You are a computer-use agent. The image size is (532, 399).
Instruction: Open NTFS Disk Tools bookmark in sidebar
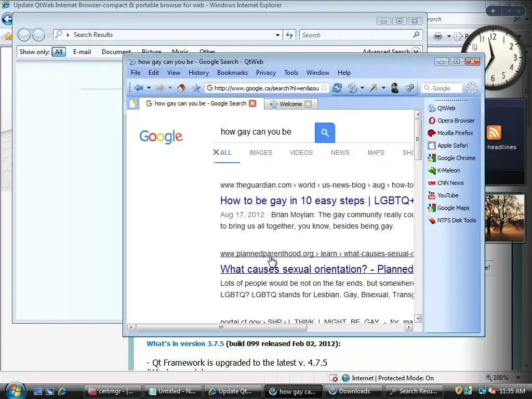point(452,220)
